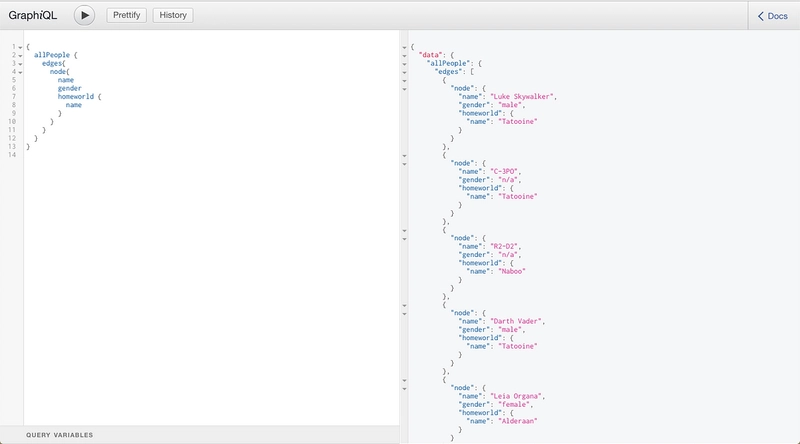
Task: Click the "edges" key in results
Action: [446, 71]
